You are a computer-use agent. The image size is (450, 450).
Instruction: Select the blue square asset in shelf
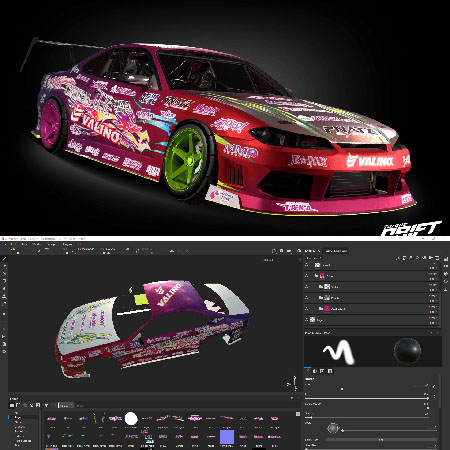point(227,437)
